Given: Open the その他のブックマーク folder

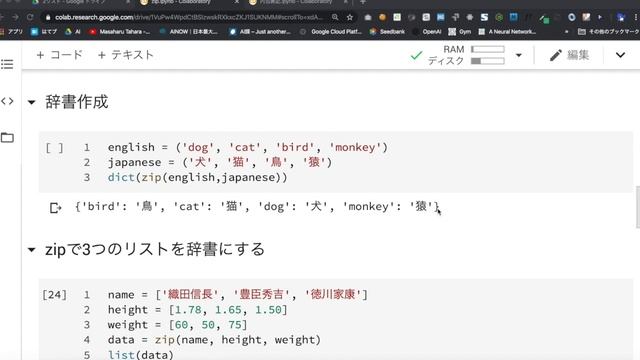Looking at the screenshot, I should 609,31.
